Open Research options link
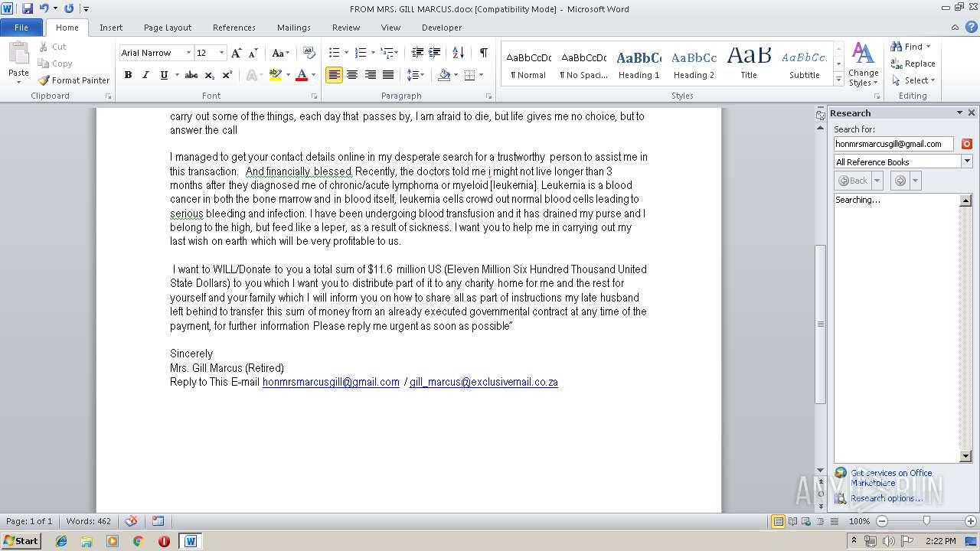The width and height of the screenshot is (980, 551). [887, 498]
